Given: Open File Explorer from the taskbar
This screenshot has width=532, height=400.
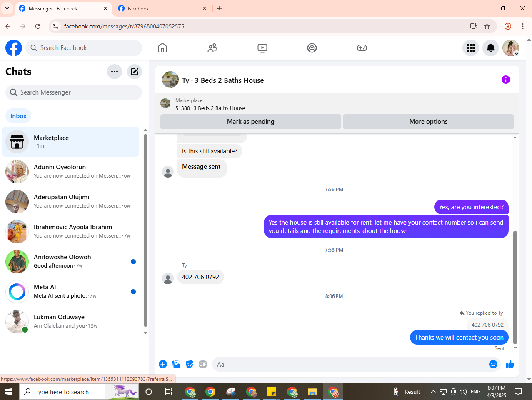Looking at the screenshot, I should tap(312, 392).
